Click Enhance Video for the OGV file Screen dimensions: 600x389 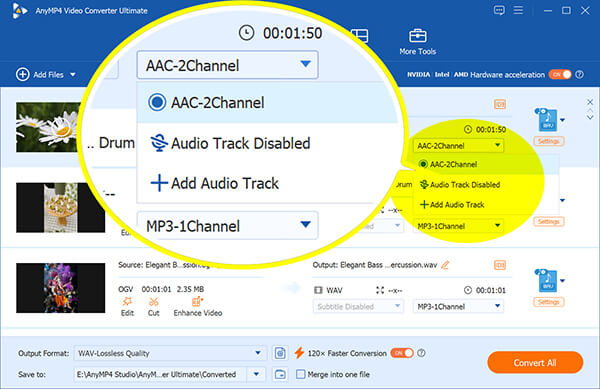click(198, 306)
